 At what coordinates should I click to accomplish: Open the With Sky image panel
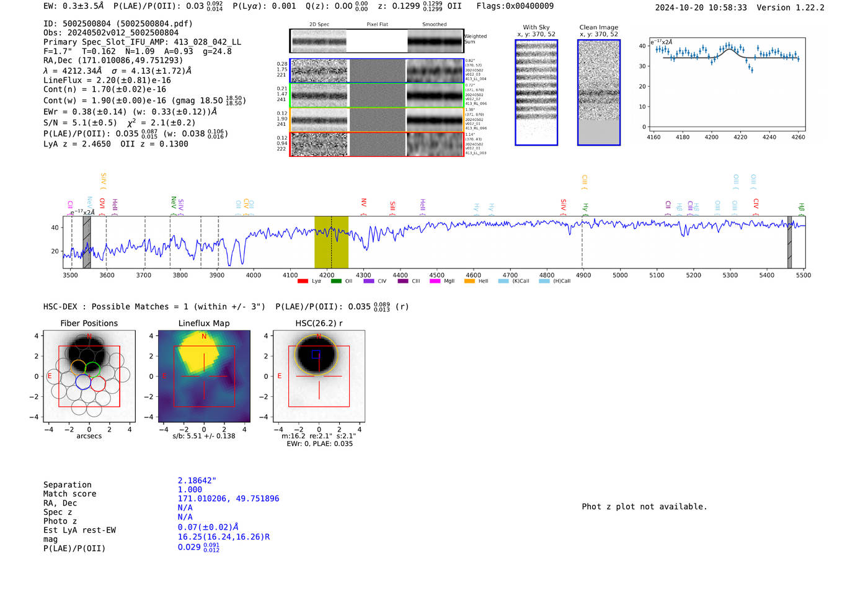click(x=536, y=92)
